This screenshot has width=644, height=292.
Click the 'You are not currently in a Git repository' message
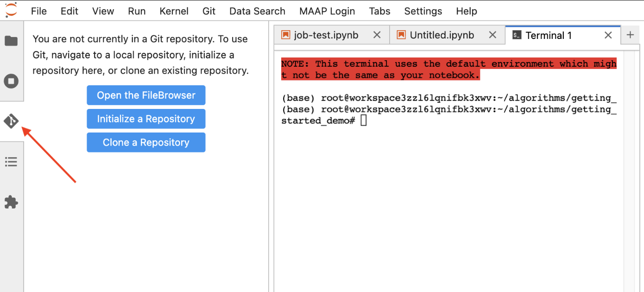point(141,55)
